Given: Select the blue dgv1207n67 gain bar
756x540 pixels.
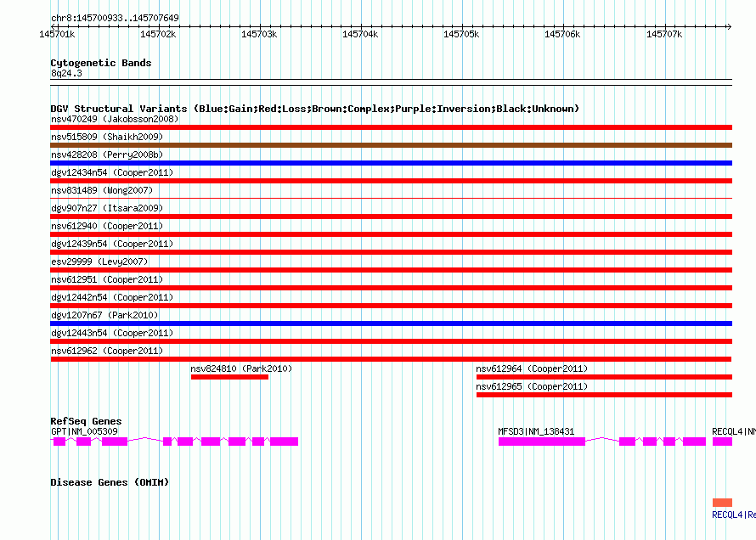Looking at the screenshot, I should 391,323.
